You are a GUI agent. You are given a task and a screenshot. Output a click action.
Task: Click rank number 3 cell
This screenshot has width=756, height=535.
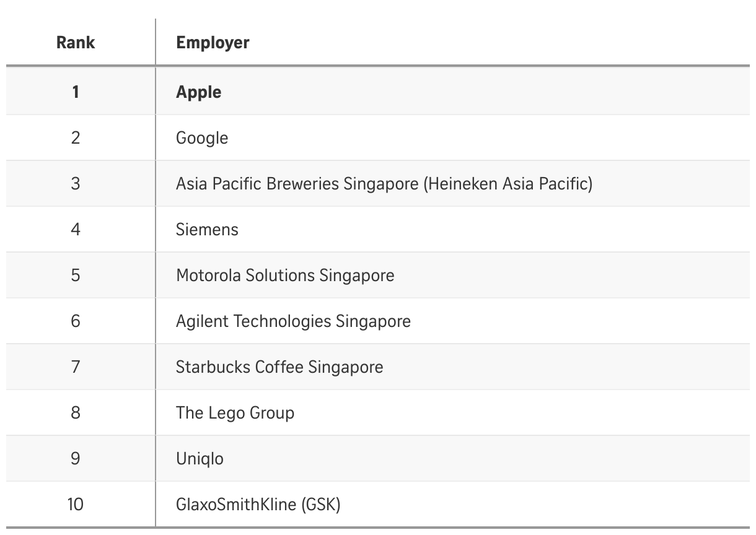pos(76,184)
